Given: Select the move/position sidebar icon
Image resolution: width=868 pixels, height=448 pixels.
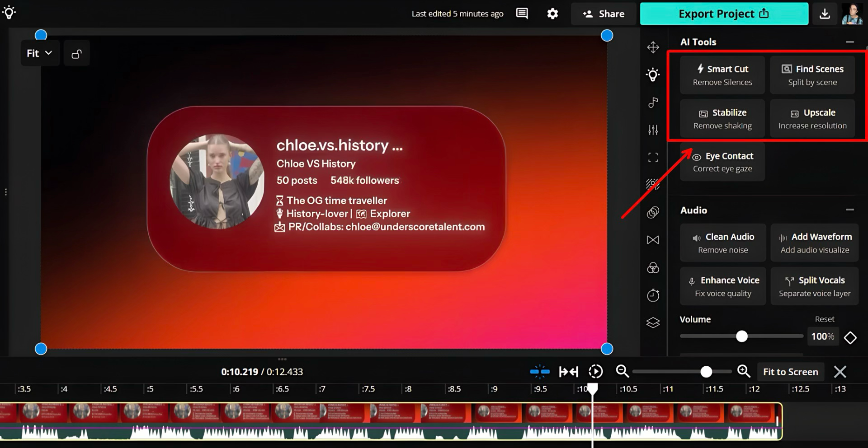Looking at the screenshot, I should pyautogui.click(x=653, y=47).
